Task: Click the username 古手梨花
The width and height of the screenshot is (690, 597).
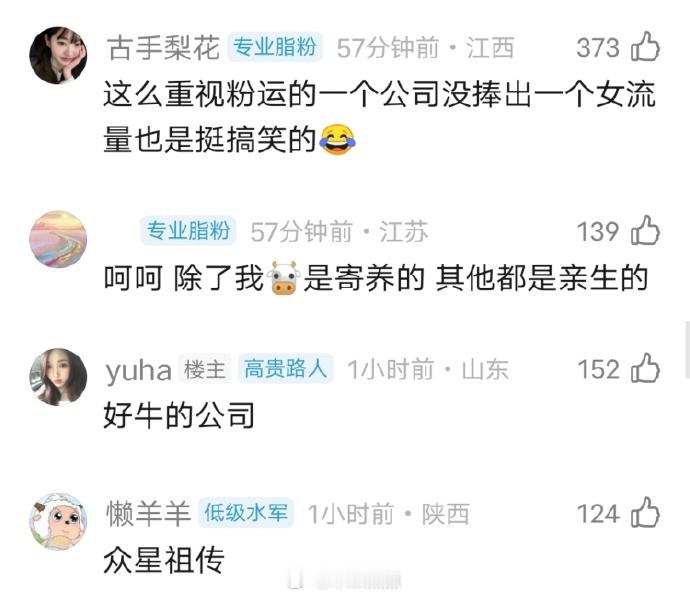Action: [x=163, y=48]
